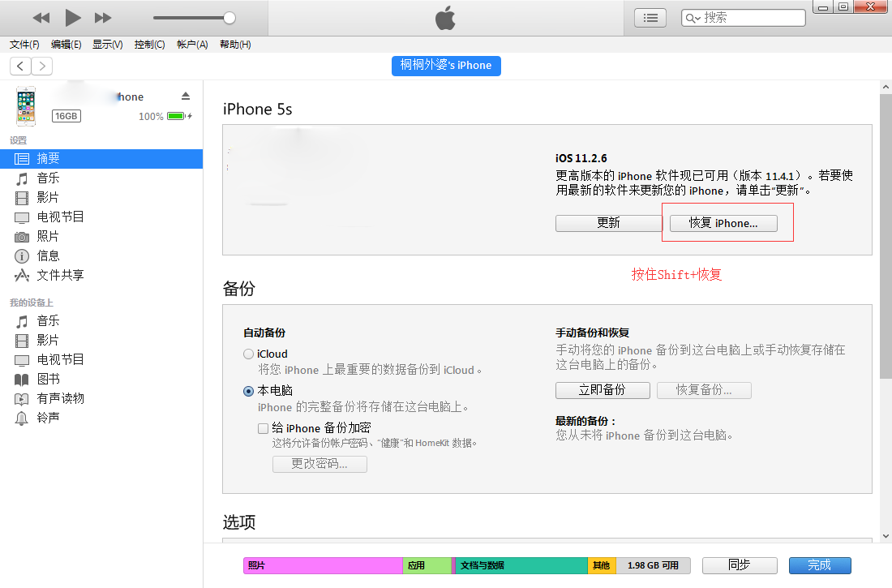Open the list view button
892x588 pixels.
click(x=650, y=18)
